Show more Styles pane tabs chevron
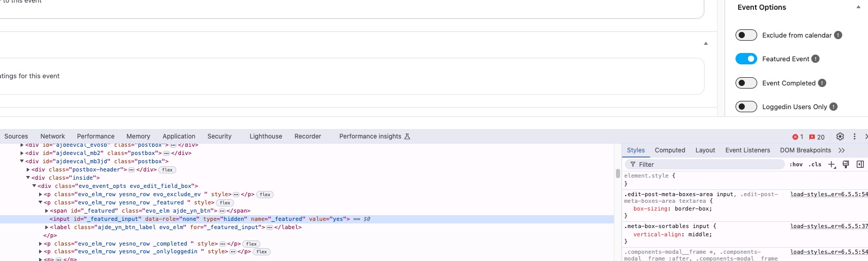 click(x=842, y=150)
